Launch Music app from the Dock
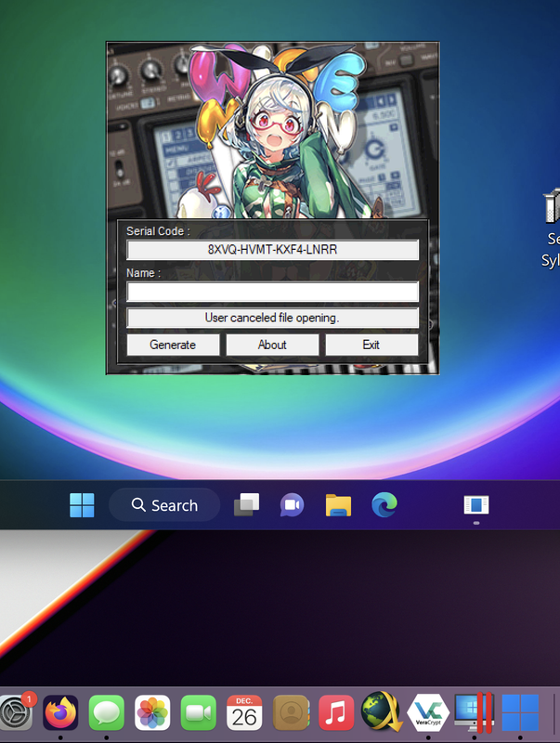This screenshot has height=743, width=560. click(336, 712)
